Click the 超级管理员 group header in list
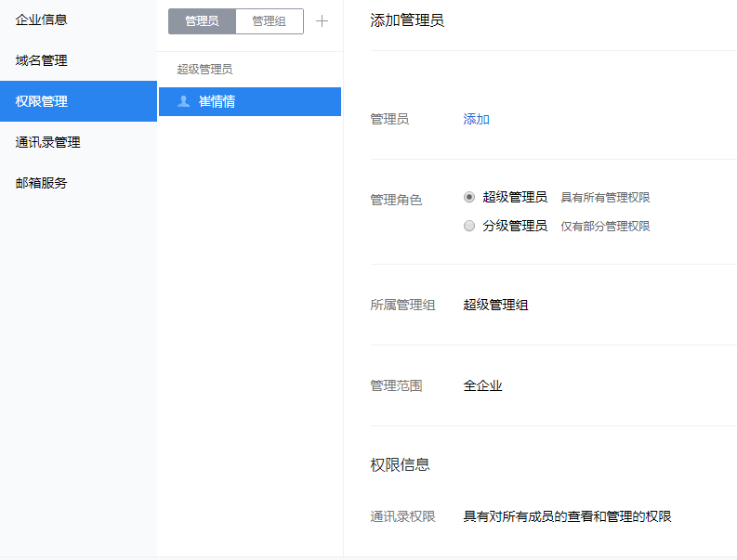The width and height of the screenshot is (737, 560). click(x=204, y=69)
